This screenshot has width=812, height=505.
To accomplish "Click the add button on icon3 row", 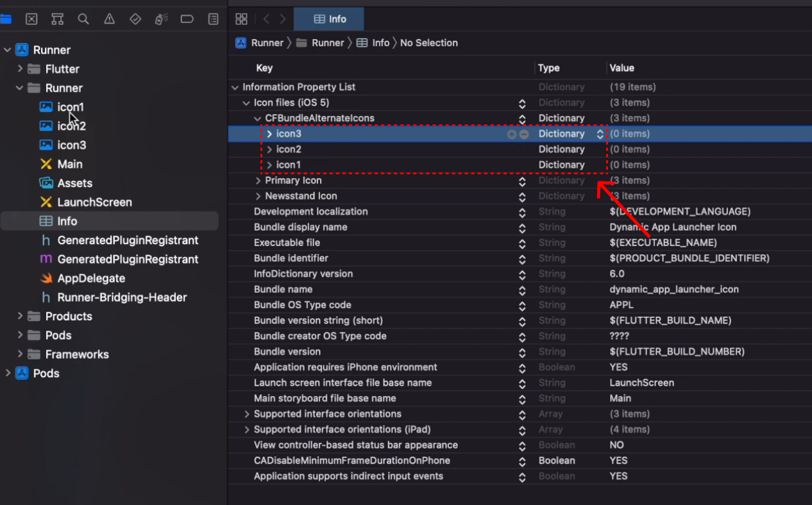I will [512, 134].
